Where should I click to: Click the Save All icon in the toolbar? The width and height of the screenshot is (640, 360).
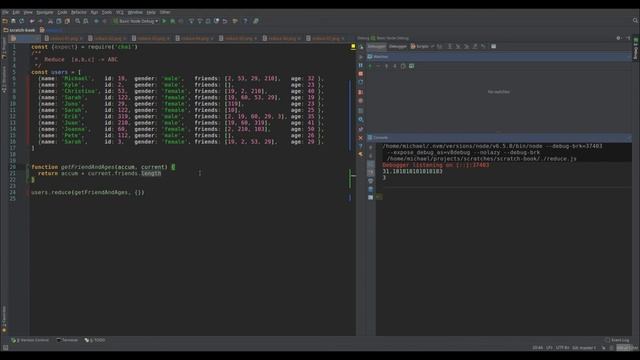(x=13, y=21)
